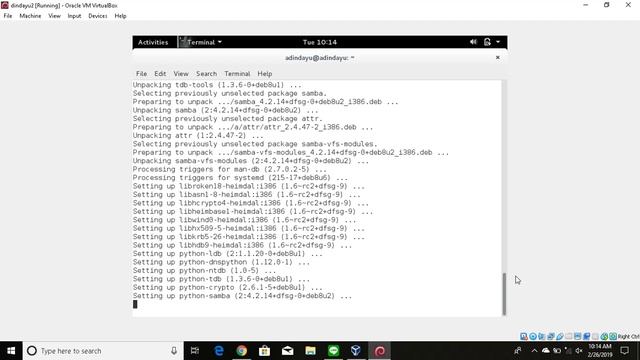This screenshot has height=360, width=640.
Task: Click the OneDrive tray icon
Action: (x=546, y=350)
